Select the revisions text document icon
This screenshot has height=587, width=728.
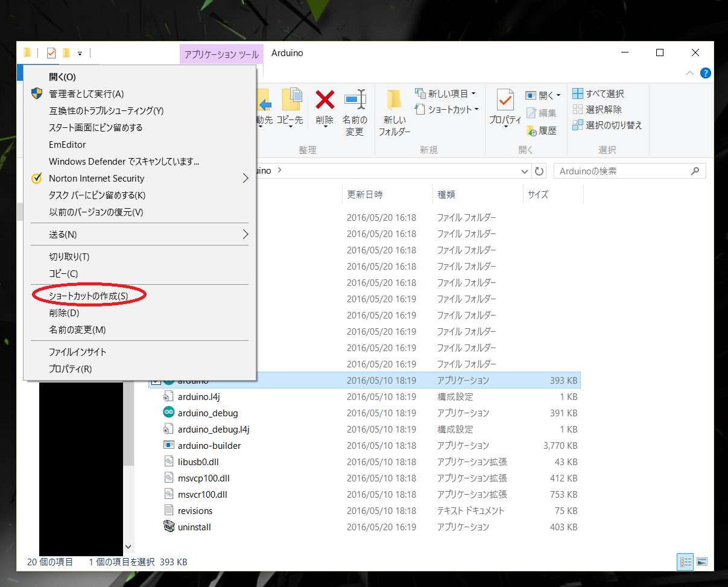click(169, 510)
